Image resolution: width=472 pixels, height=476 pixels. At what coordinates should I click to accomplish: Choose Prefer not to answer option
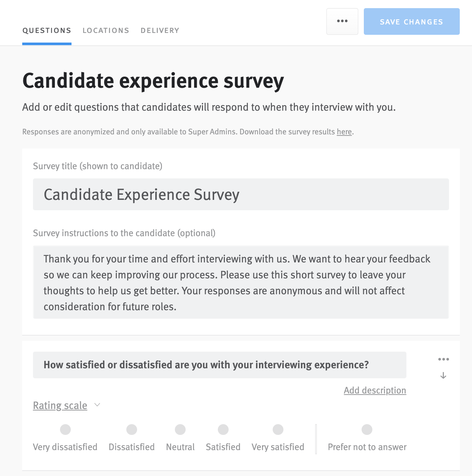point(367,429)
